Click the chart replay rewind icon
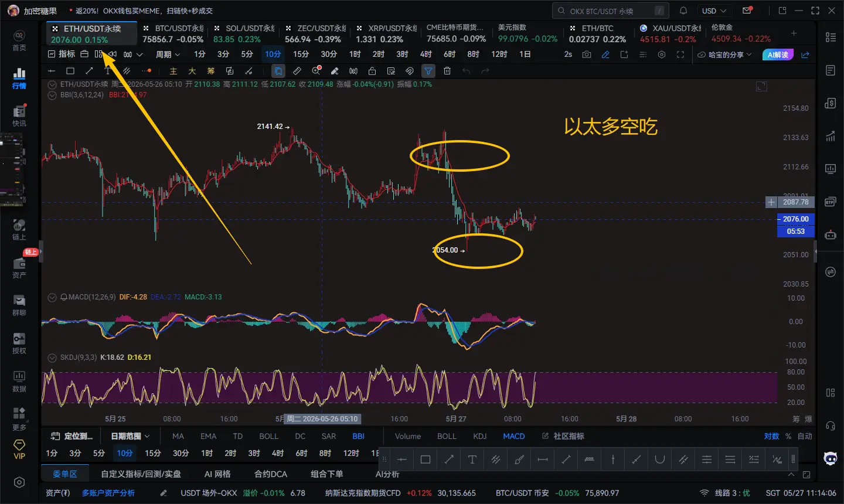This screenshot has width=844, height=504. point(113,55)
